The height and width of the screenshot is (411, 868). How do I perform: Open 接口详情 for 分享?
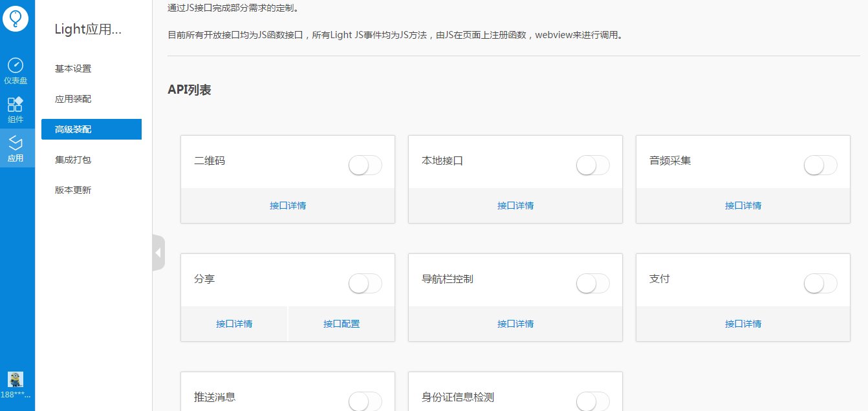234,324
